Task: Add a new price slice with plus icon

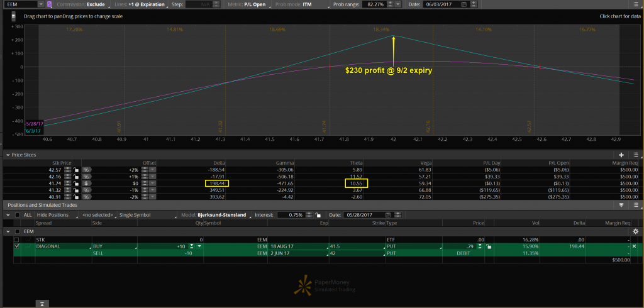Action: (621, 155)
